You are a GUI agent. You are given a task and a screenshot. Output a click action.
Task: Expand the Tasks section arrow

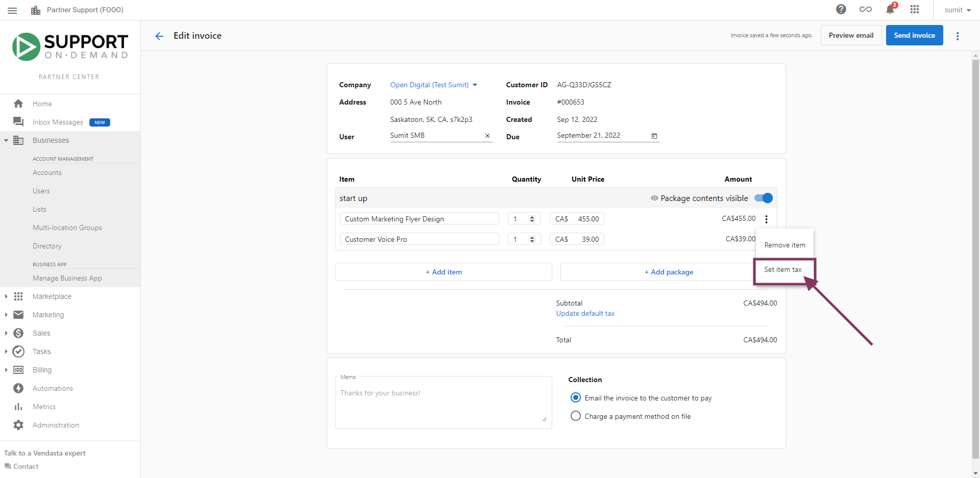(x=6, y=351)
